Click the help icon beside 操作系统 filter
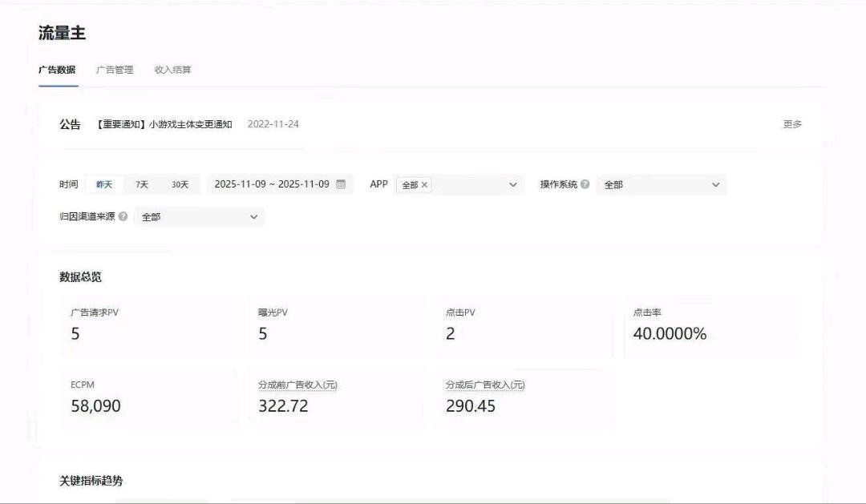Image resolution: width=866 pixels, height=504 pixels. pyautogui.click(x=584, y=183)
